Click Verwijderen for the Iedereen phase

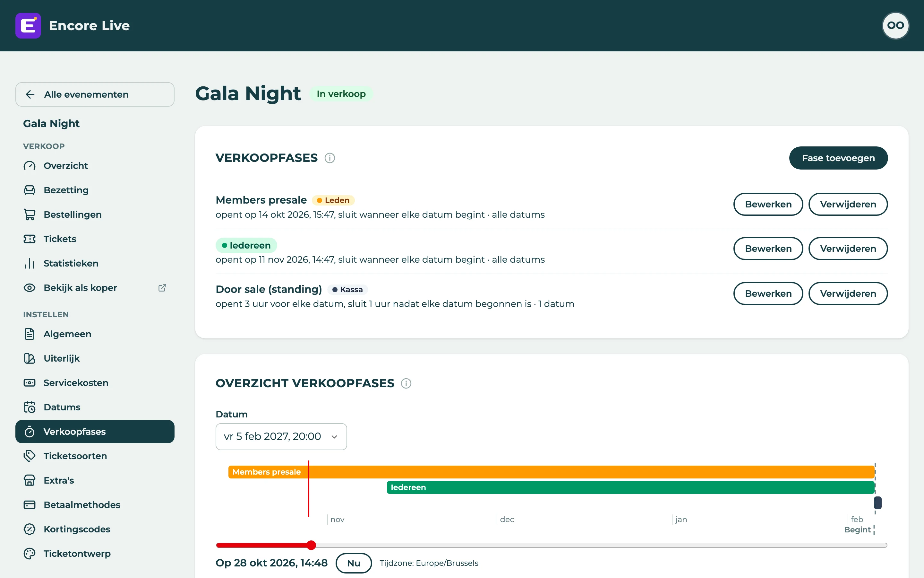(848, 249)
